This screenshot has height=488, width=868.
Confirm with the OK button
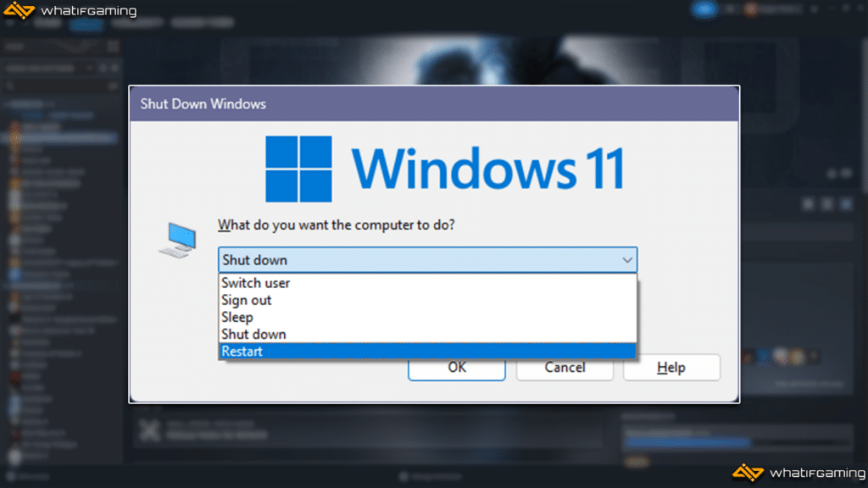coord(457,369)
